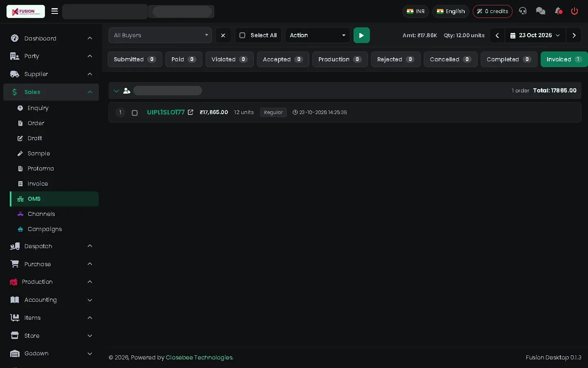The height and width of the screenshot is (368, 588).
Task: Click the 0 credits button
Action: pos(492,11)
